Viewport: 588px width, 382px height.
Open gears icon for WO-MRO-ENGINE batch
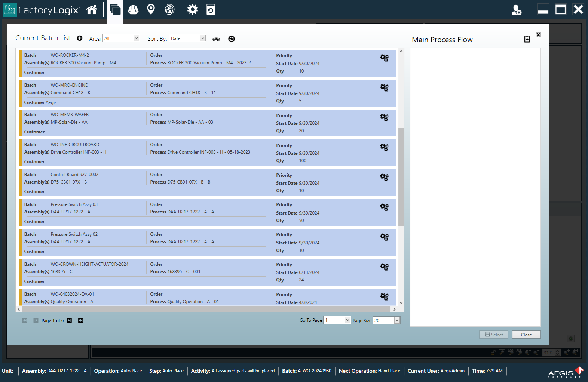tap(384, 88)
